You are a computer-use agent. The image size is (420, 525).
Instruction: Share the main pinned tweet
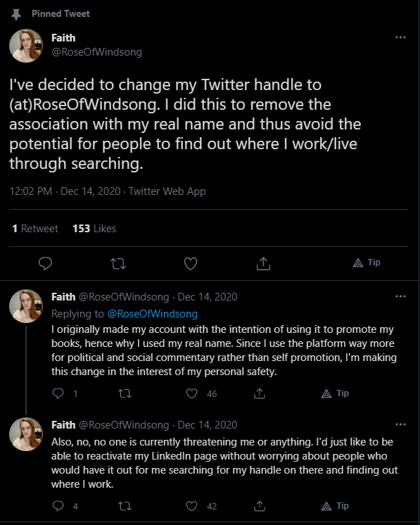(x=263, y=263)
